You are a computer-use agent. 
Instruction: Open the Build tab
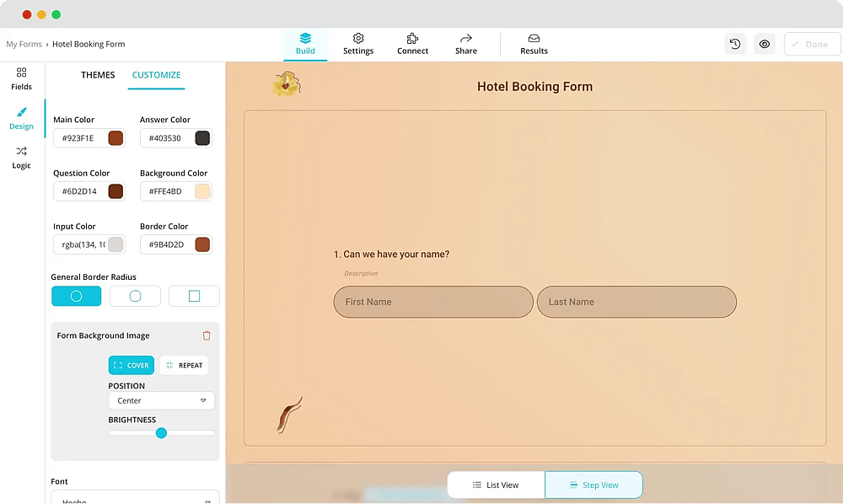point(305,45)
